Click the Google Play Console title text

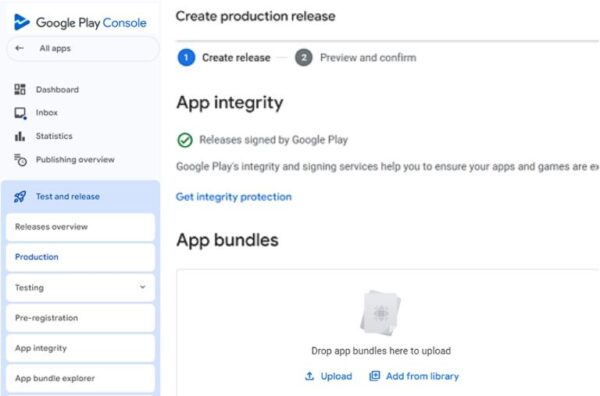[x=91, y=23]
